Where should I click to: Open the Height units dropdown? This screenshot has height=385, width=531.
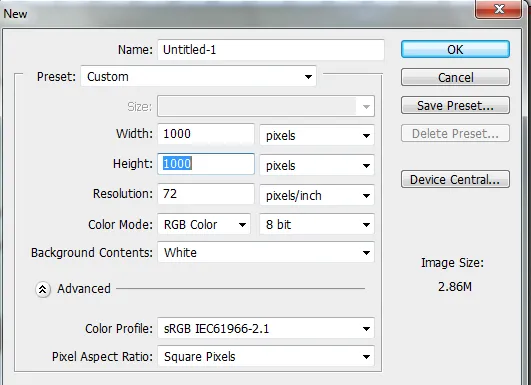[317, 165]
